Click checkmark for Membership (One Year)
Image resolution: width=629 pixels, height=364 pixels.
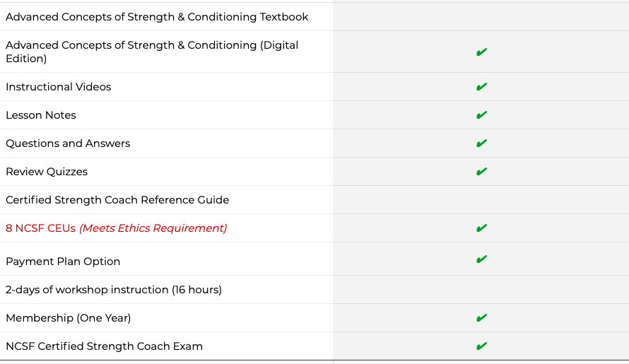[481, 318]
